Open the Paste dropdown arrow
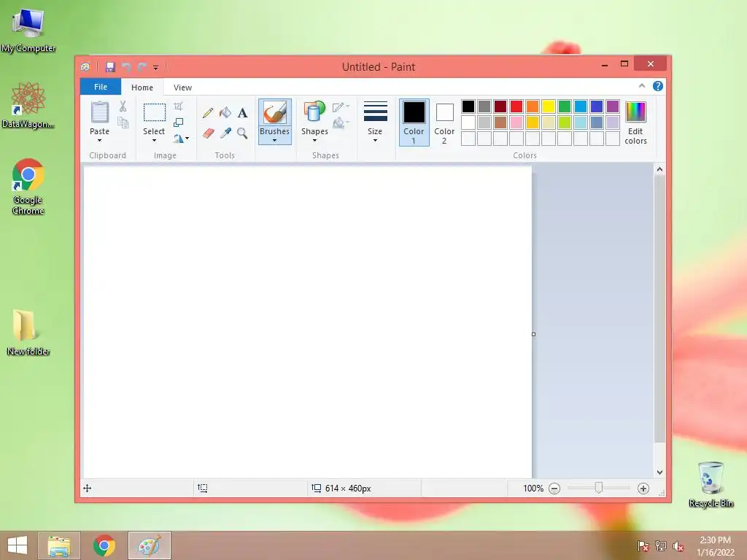The height and width of the screenshot is (560, 747). coord(99,141)
